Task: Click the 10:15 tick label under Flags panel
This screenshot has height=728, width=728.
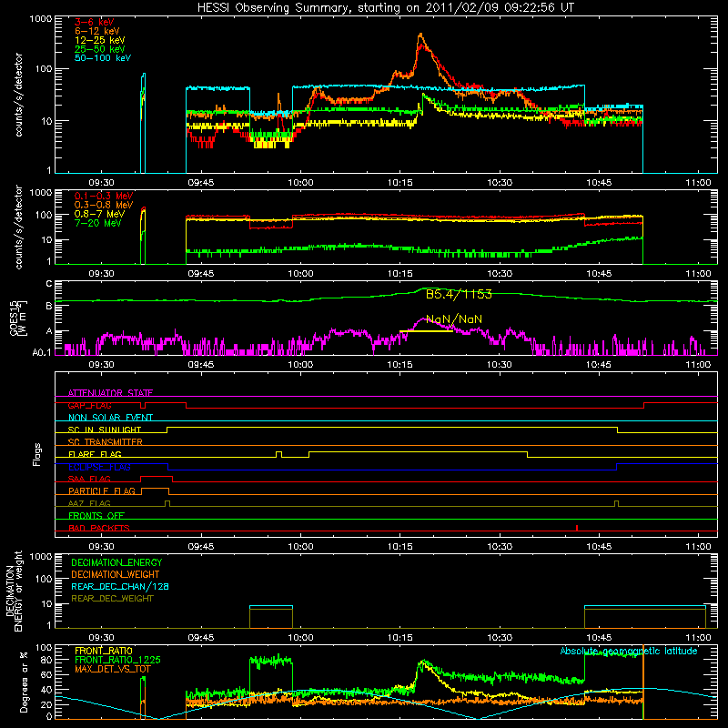Action: tap(399, 547)
